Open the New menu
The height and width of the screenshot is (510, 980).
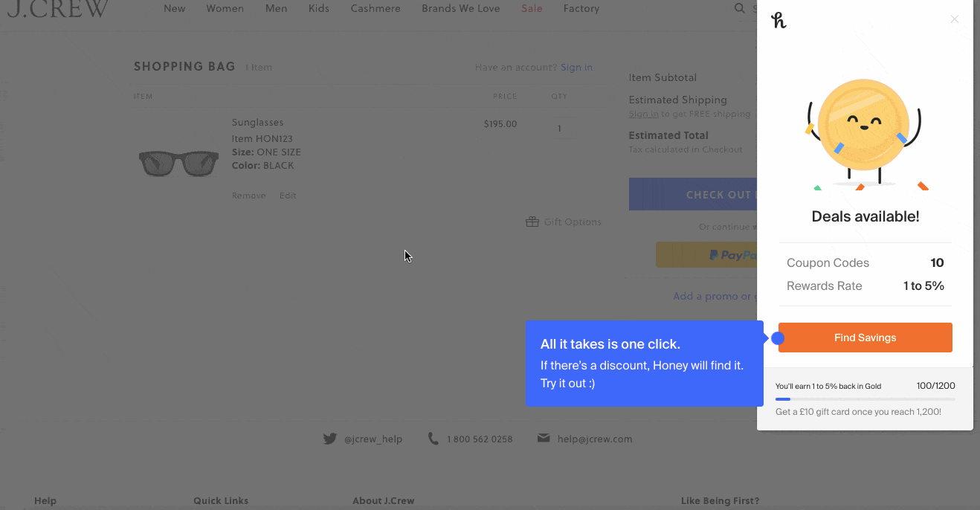[x=175, y=9]
